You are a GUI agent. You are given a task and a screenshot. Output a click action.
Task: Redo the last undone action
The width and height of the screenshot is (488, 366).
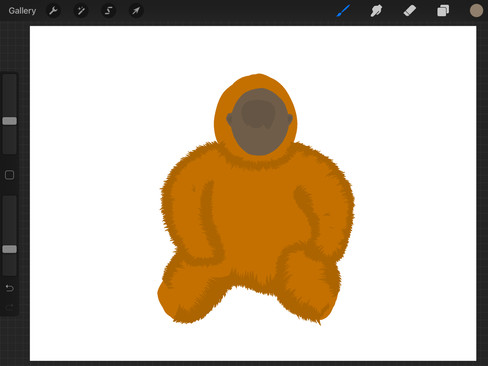10,307
